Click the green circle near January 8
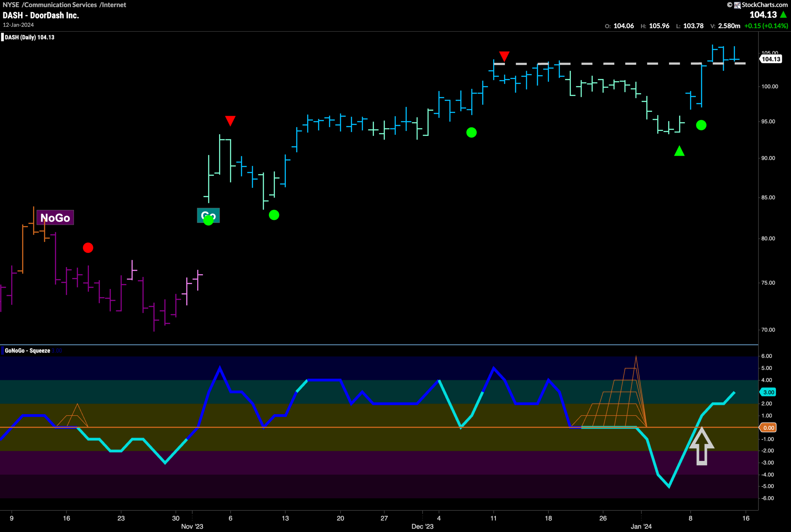This screenshot has height=532, width=791. pyautogui.click(x=701, y=125)
